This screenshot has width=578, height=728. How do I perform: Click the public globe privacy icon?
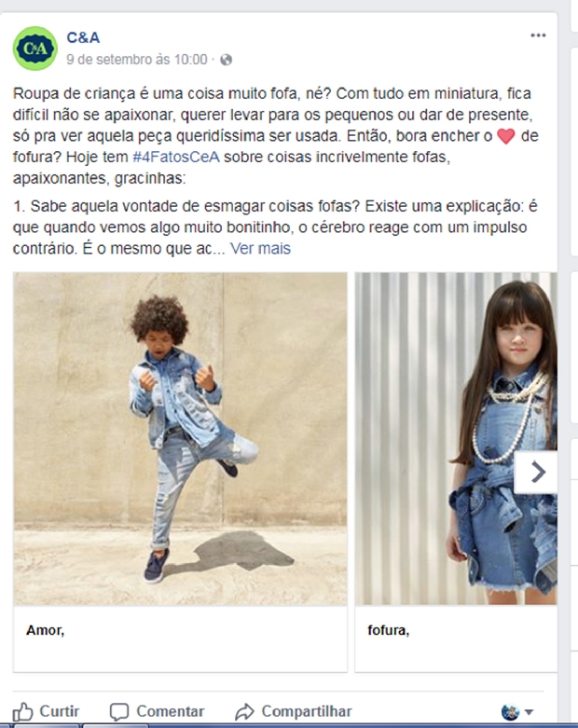point(227,60)
